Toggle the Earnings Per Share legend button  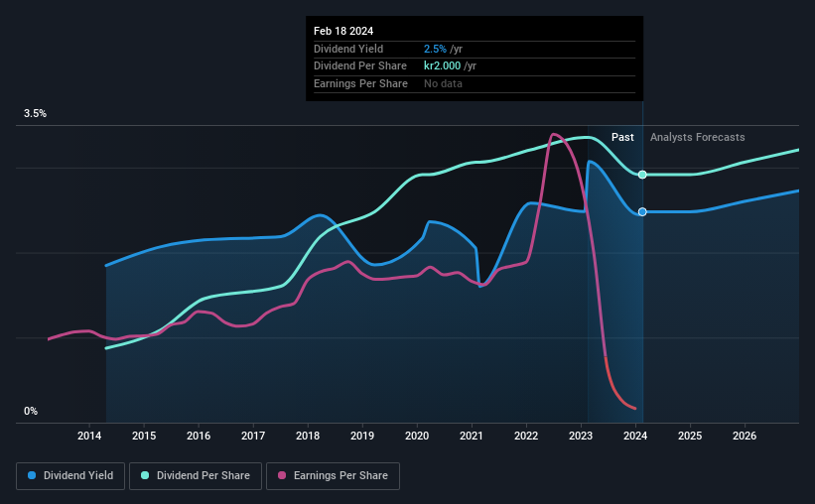pos(333,476)
